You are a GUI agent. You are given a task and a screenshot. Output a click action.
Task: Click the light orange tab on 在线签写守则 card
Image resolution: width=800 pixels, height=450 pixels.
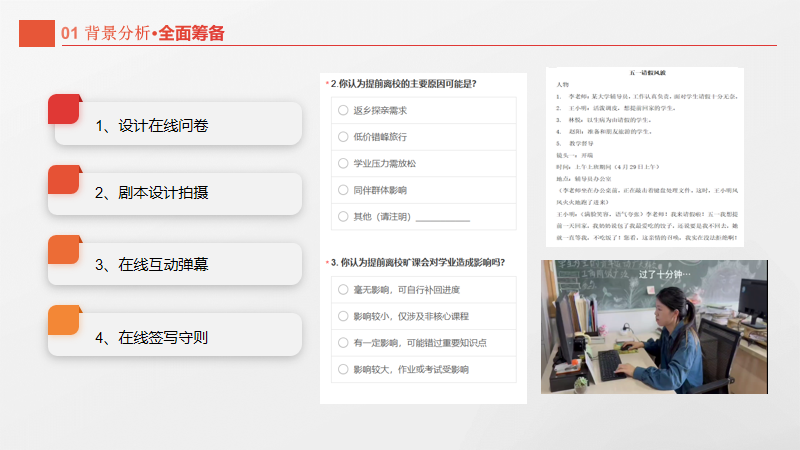point(65,320)
